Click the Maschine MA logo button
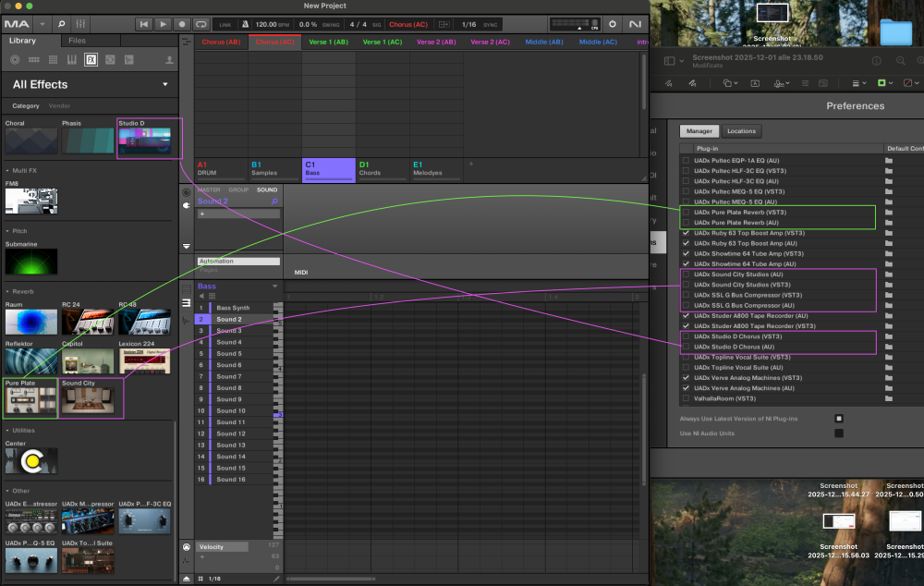924x586 pixels. pos(17,24)
